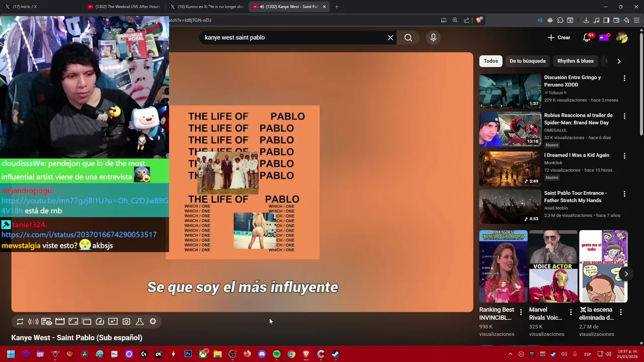The height and width of the screenshot is (362, 644).
Task: Clear the YouTube search box text
Action: click(390, 38)
